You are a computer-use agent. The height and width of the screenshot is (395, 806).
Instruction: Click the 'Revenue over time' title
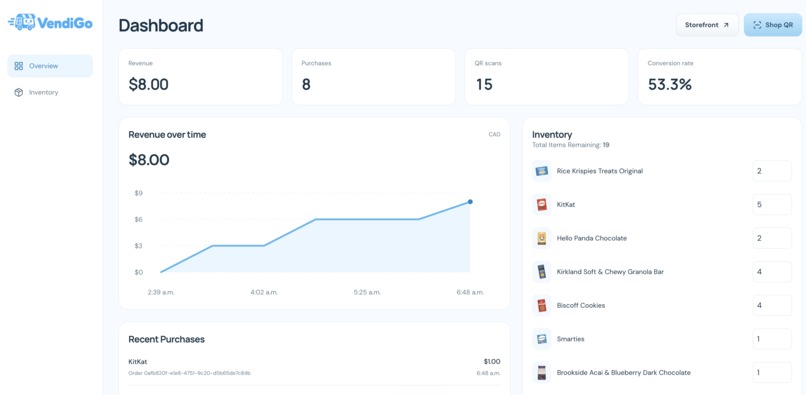(x=167, y=135)
